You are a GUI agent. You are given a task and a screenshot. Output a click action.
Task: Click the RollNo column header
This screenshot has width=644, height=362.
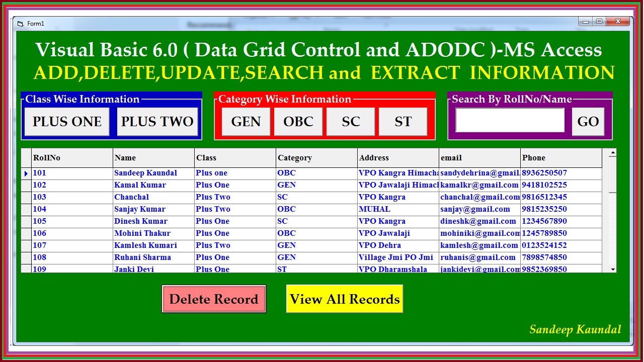click(72, 158)
